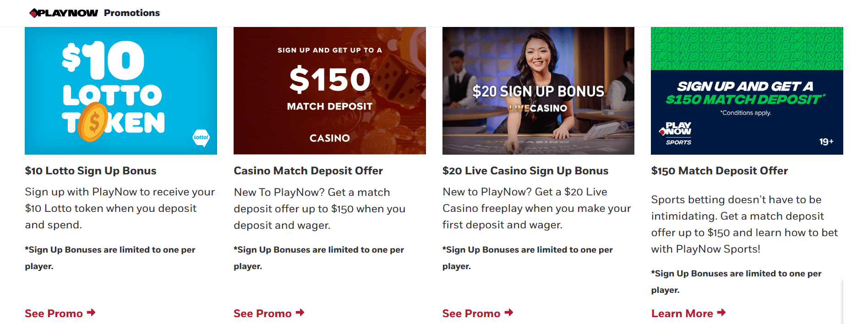Click the Live Casino dealer banner image
868x324 pixels.
click(538, 91)
